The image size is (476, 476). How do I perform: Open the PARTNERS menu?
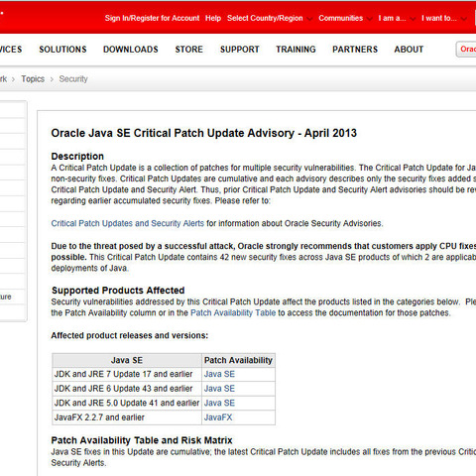(x=355, y=50)
